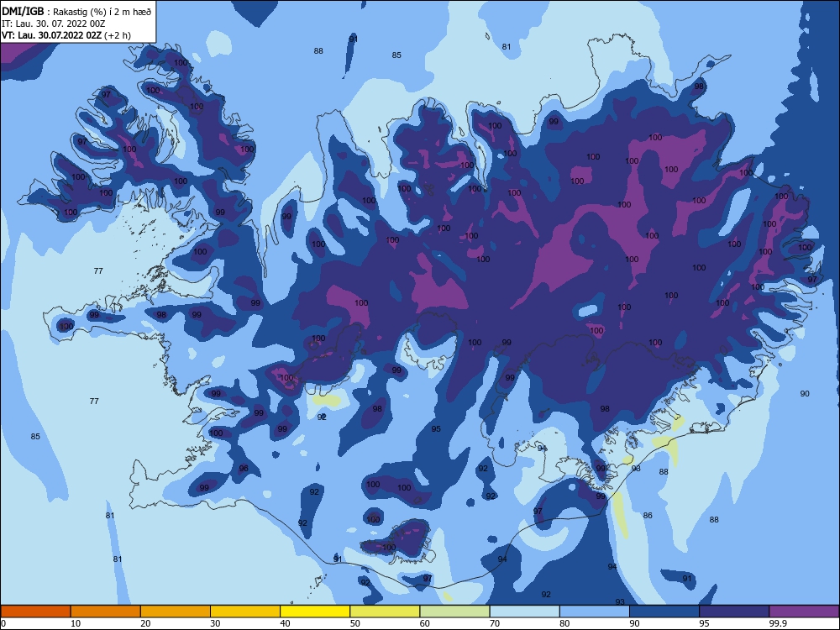Viewport: 840px width, 630px height.
Task: Select the orange 10–20 legend color block
Action: click(x=106, y=612)
